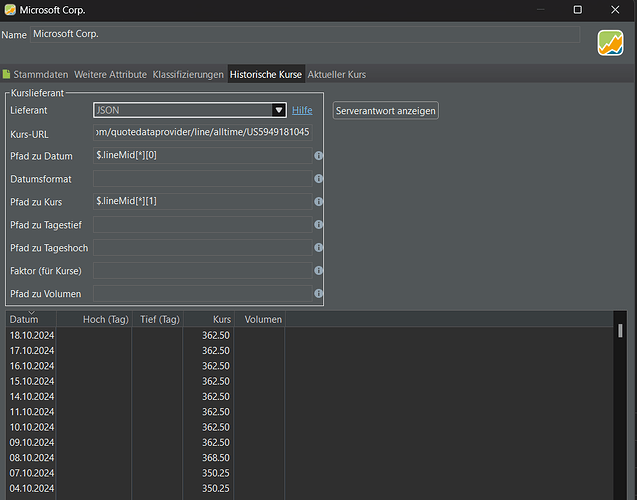Click into the Kurs-URL field
The height and width of the screenshot is (500, 637).
click(x=202, y=133)
